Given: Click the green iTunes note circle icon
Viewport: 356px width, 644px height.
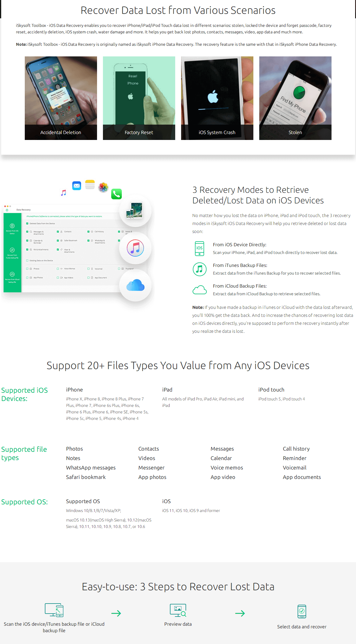Looking at the screenshot, I should (x=199, y=269).
